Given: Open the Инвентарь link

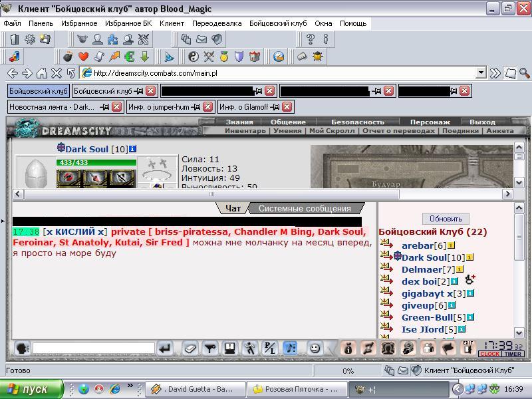Looking at the screenshot, I should tap(245, 130).
